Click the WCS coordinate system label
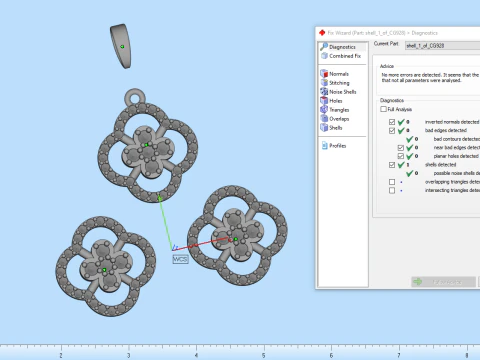 click(180, 259)
